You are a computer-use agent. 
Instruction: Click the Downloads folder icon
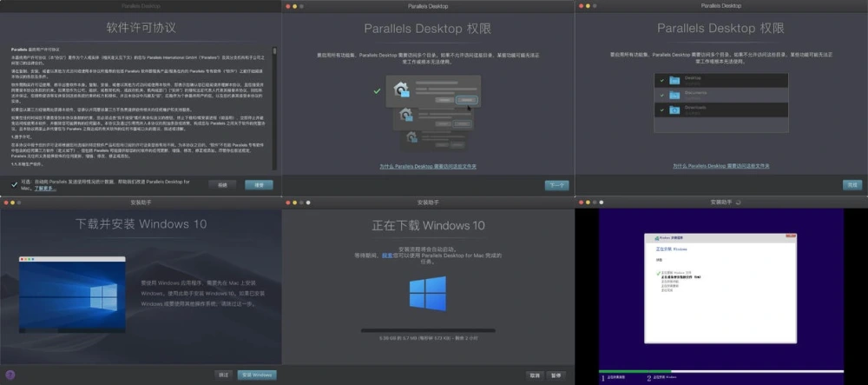coord(674,110)
